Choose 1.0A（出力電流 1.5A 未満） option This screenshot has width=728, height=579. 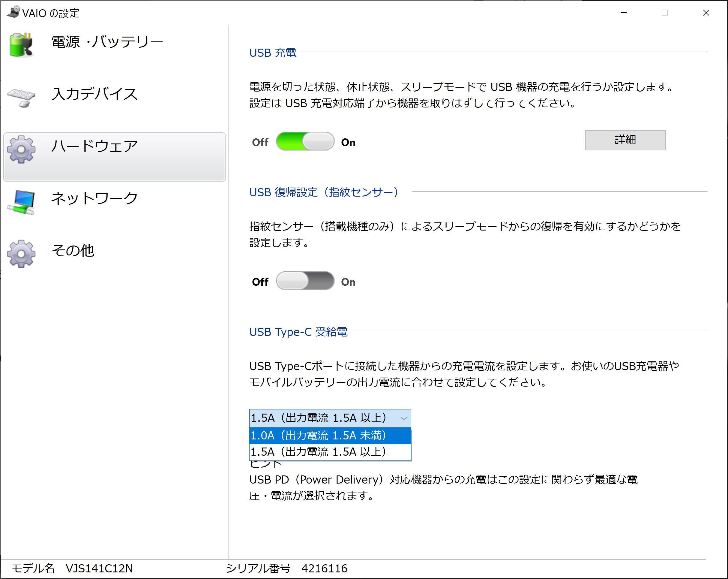point(330,436)
